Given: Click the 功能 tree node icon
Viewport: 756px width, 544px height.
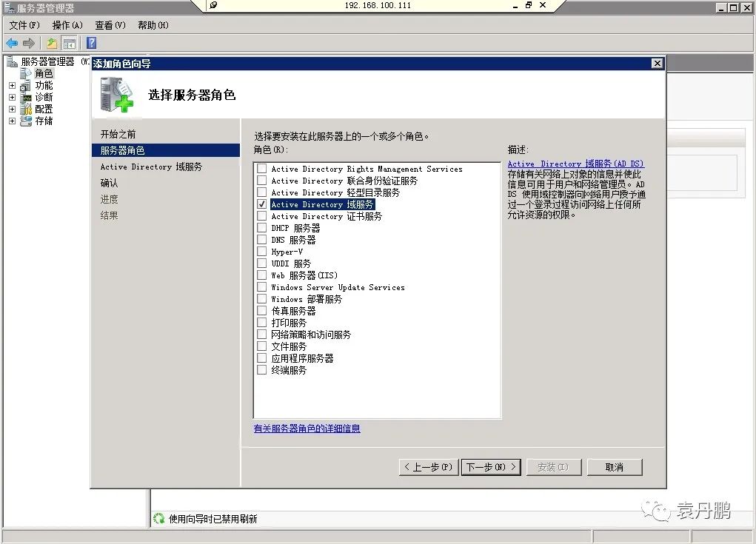Looking at the screenshot, I should (26, 85).
